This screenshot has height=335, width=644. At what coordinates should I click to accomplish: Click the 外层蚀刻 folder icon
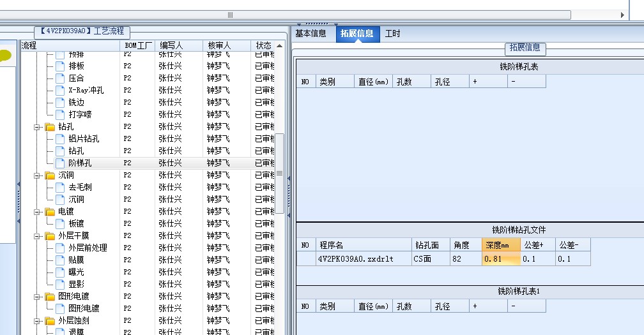pyautogui.click(x=50, y=321)
